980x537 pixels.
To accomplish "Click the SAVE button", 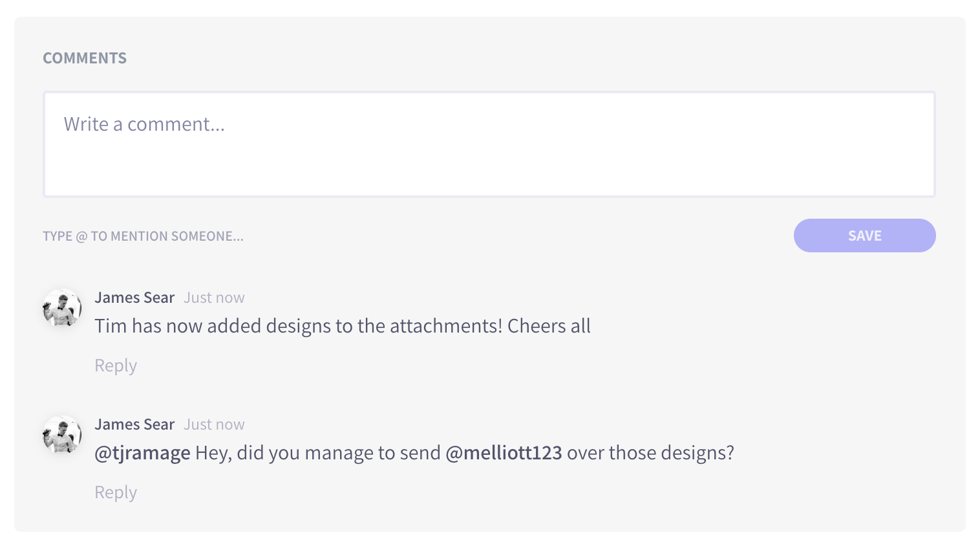I will coord(864,236).
